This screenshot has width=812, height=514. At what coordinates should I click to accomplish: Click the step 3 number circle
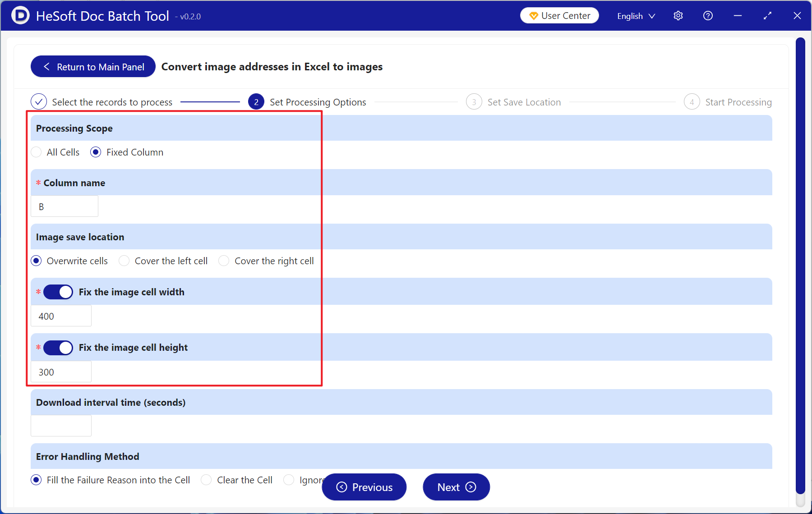pyautogui.click(x=474, y=102)
